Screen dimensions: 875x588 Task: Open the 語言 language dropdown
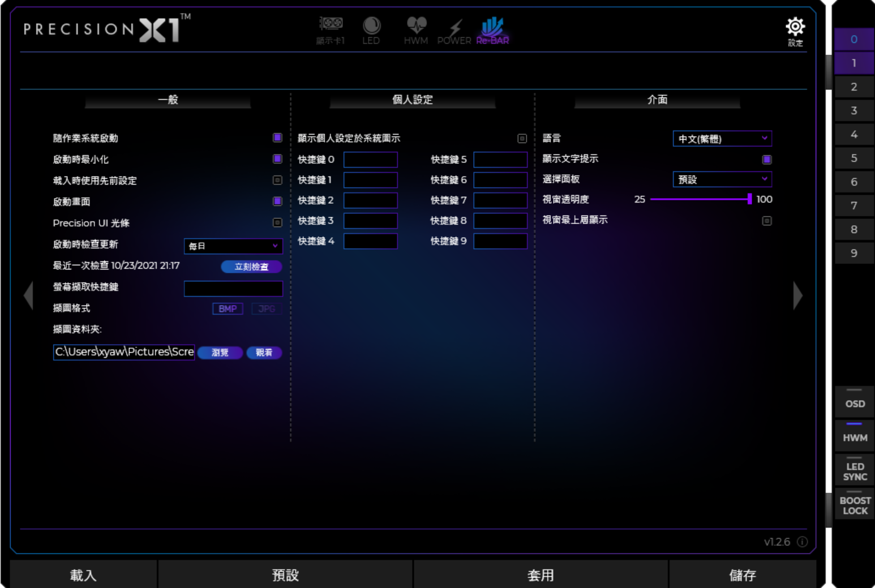(x=722, y=139)
